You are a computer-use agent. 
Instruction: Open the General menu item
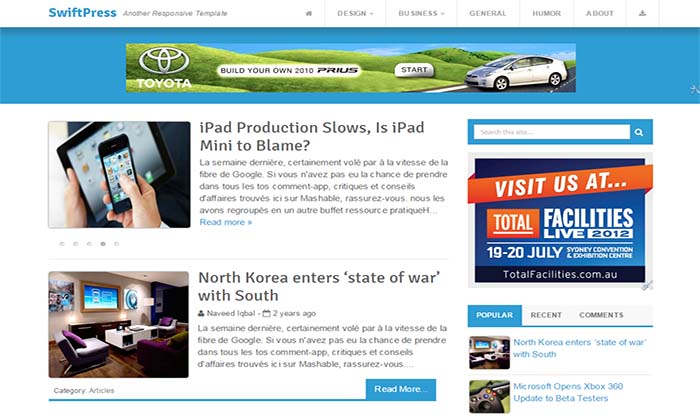point(488,13)
